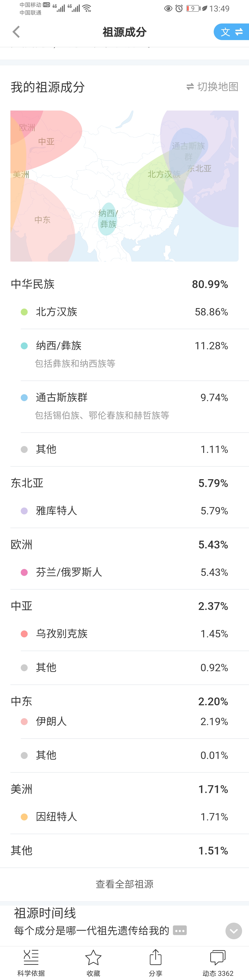Image resolution: width=249 pixels, height=980 pixels.
Task: Toggle the language translate switch button
Action: (x=231, y=32)
